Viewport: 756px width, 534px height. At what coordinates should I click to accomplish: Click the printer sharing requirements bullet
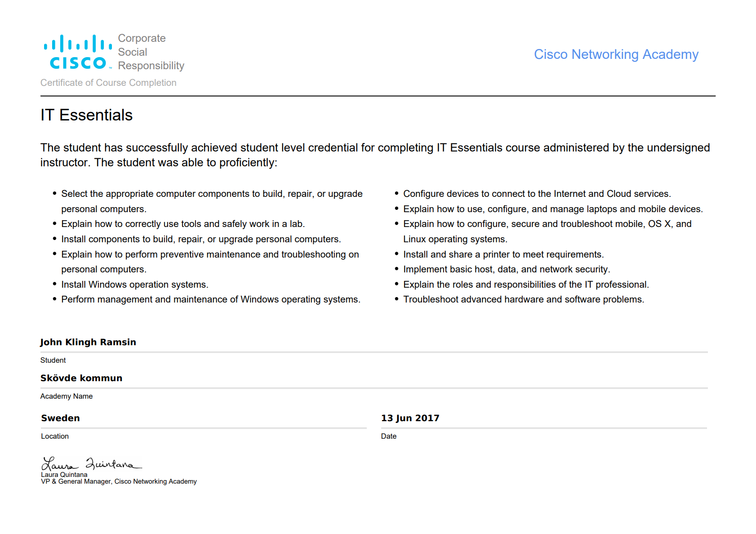pyautogui.click(x=503, y=254)
